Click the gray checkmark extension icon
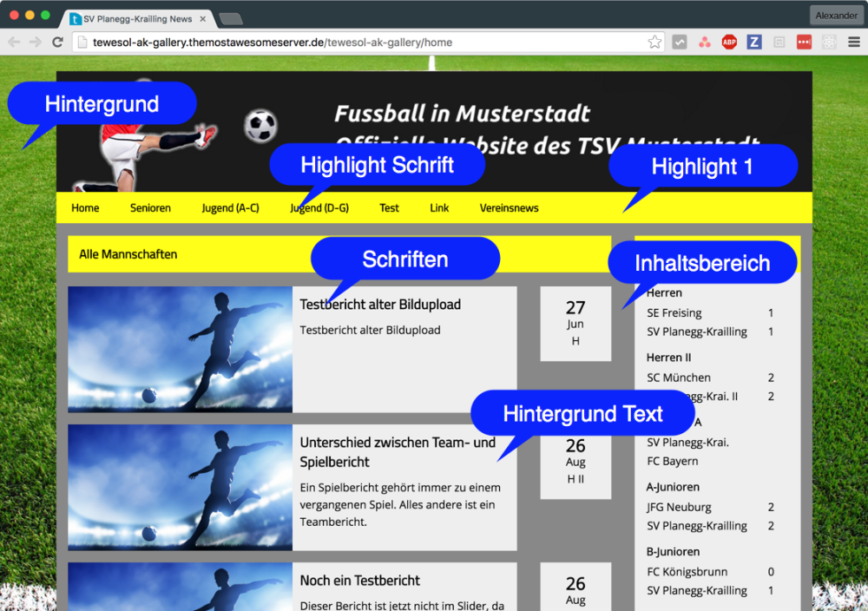The height and width of the screenshot is (611, 868). [x=680, y=42]
